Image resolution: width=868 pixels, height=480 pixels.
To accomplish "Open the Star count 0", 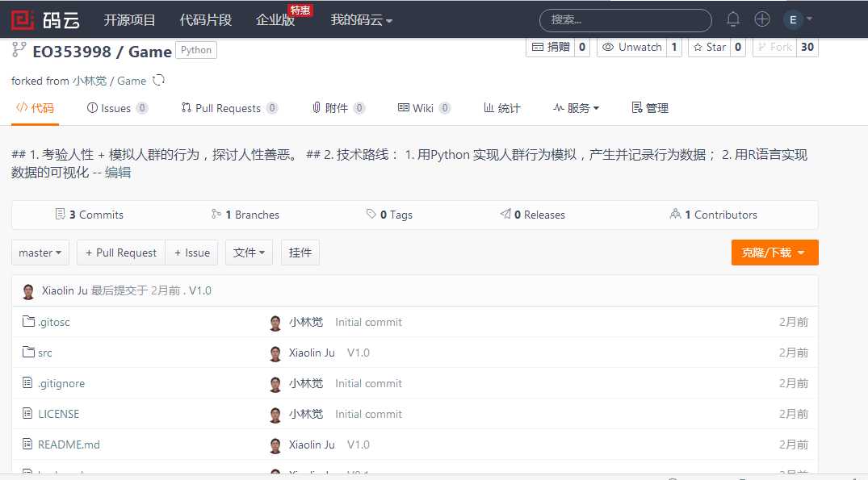I will [x=738, y=47].
